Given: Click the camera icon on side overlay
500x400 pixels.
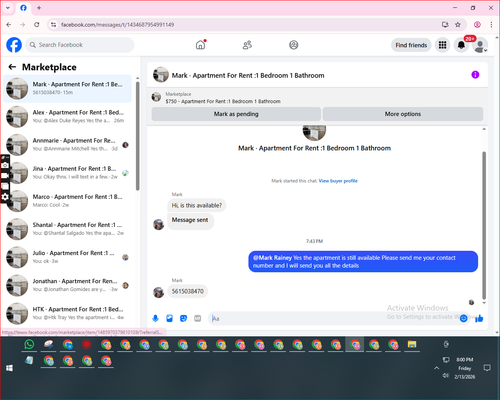Looking at the screenshot, I should click(x=5, y=165).
